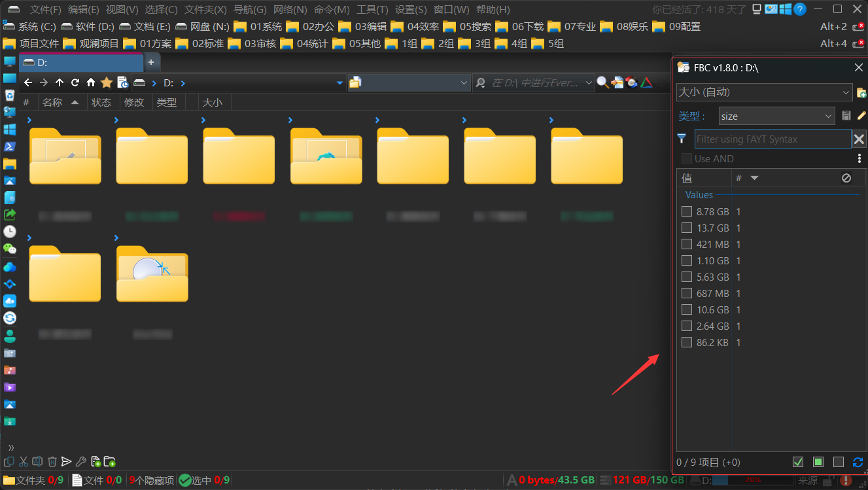868x490 pixels.
Task: Click the scissors cut icon
Action: pyautogui.click(x=24, y=462)
